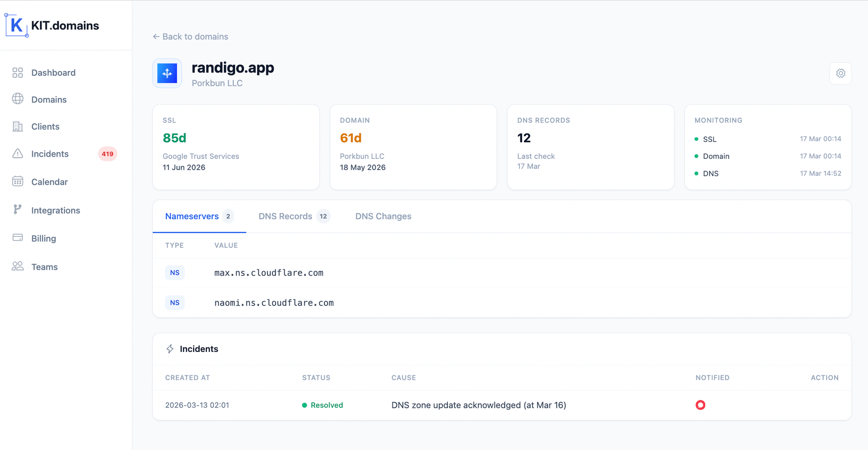Open domain settings via the gear icon
This screenshot has height=450, width=868.
841,73
